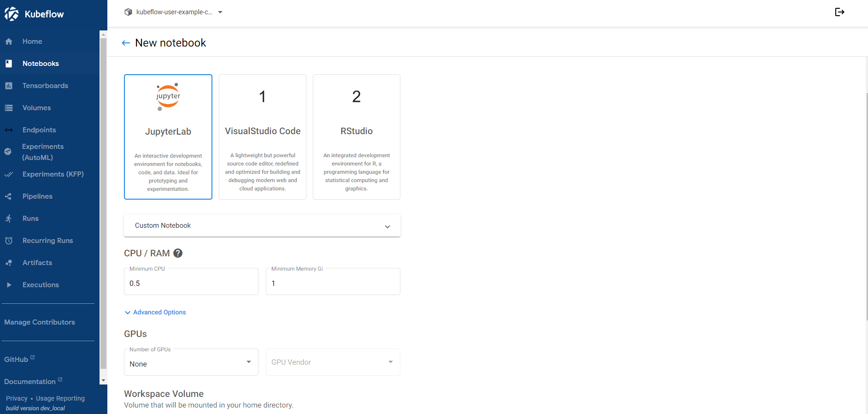The width and height of the screenshot is (868, 414).
Task: Click the GitHub external link icon
Action: (32, 357)
